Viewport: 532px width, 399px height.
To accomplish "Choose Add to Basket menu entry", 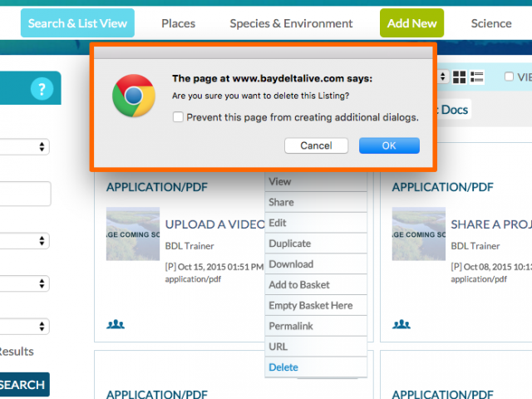I will tap(316, 284).
